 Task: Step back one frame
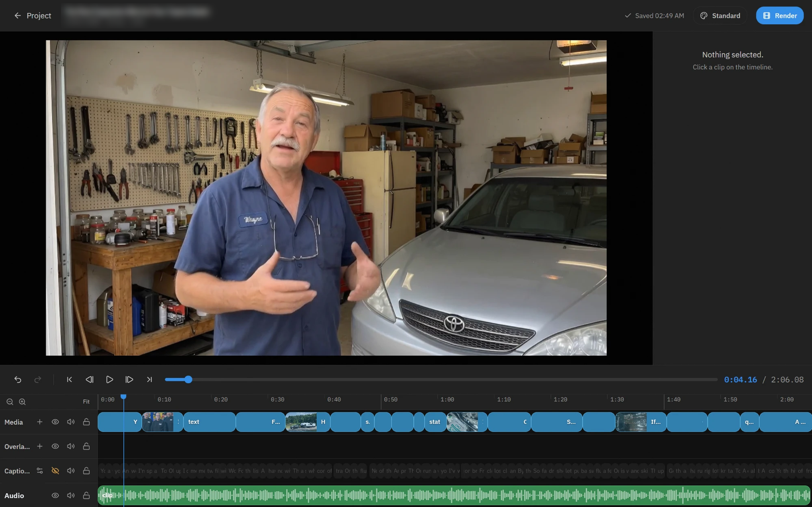[x=89, y=380]
